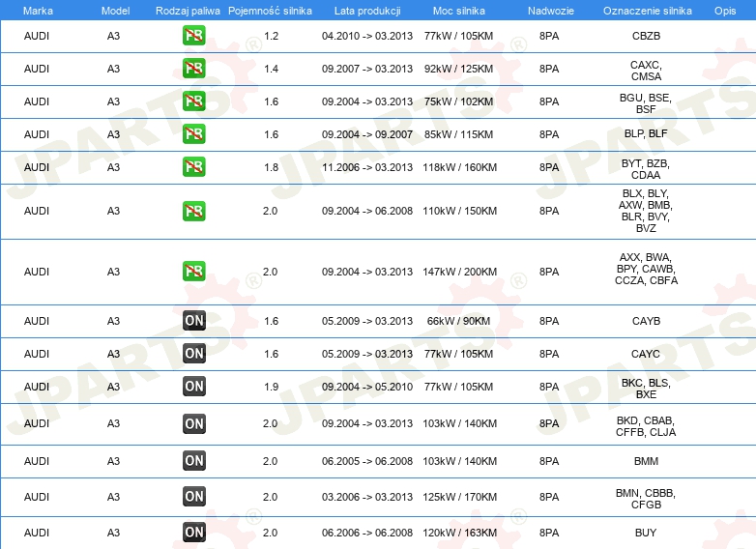
Task: Click the ON diesel icon for the BUY row
Action: tap(194, 533)
